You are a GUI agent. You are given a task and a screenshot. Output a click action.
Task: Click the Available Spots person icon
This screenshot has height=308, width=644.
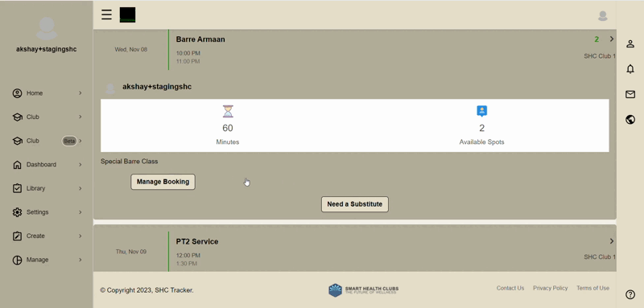(x=481, y=111)
